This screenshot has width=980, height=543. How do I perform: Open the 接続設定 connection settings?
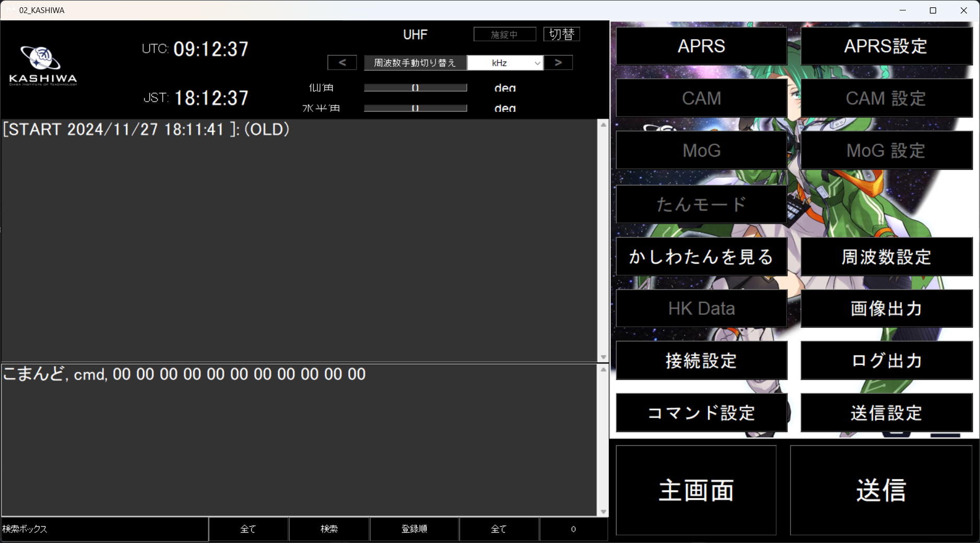tap(701, 360)
